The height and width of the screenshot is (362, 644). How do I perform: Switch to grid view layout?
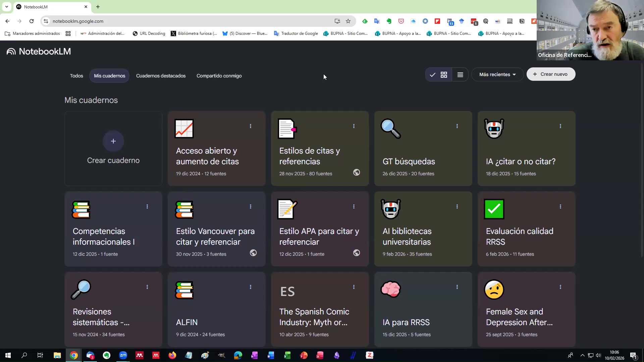(444, 75)
